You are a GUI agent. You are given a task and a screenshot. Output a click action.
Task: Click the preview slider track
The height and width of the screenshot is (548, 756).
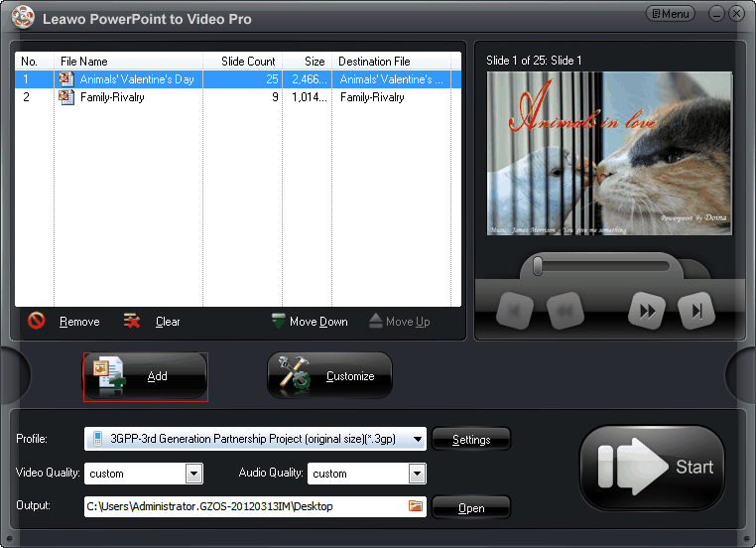[602, 266]
